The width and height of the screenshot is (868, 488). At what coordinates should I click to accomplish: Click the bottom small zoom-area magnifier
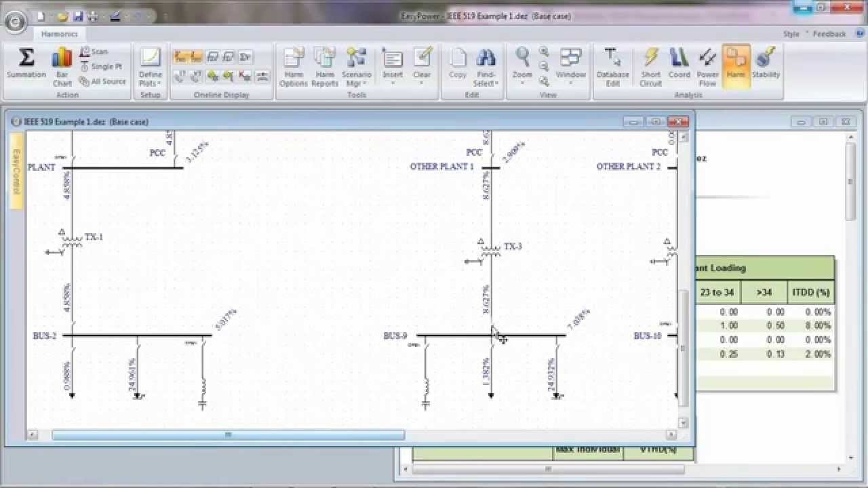point(544,81)
